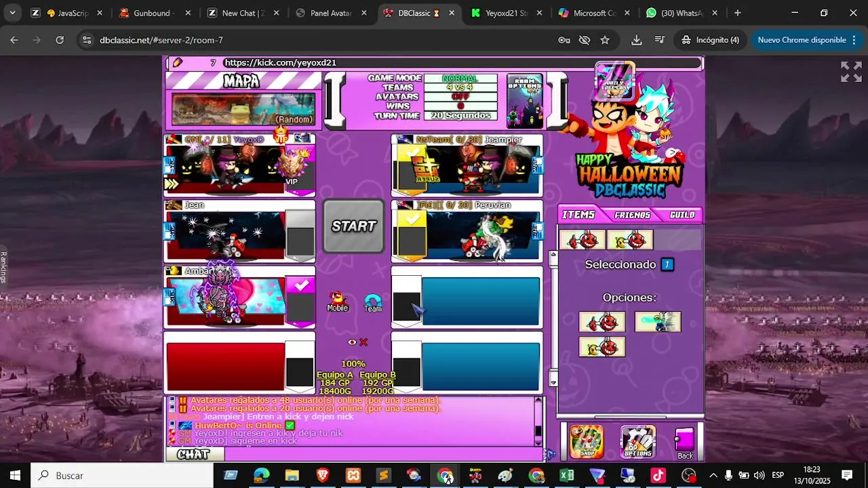Click the blue Seleccionado number badge
Image resolution: width=868 pixels, height=488 pixels.
(667, 264)
